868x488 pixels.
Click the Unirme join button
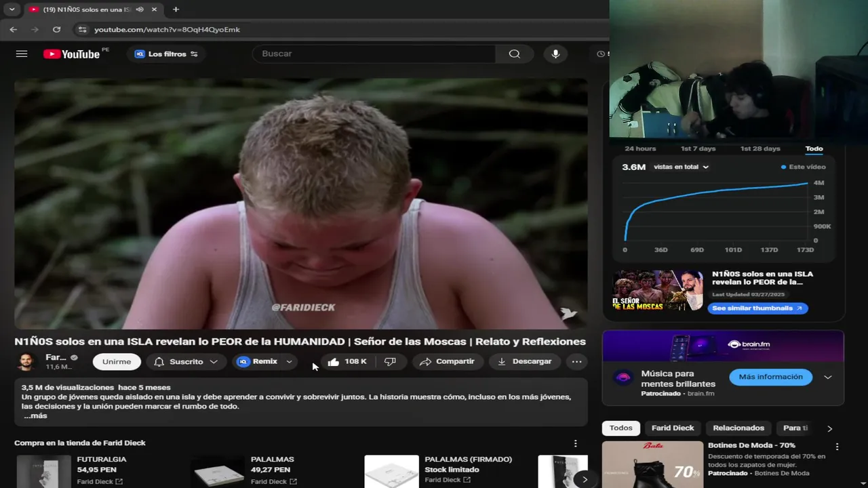click(x=117, y=362)
